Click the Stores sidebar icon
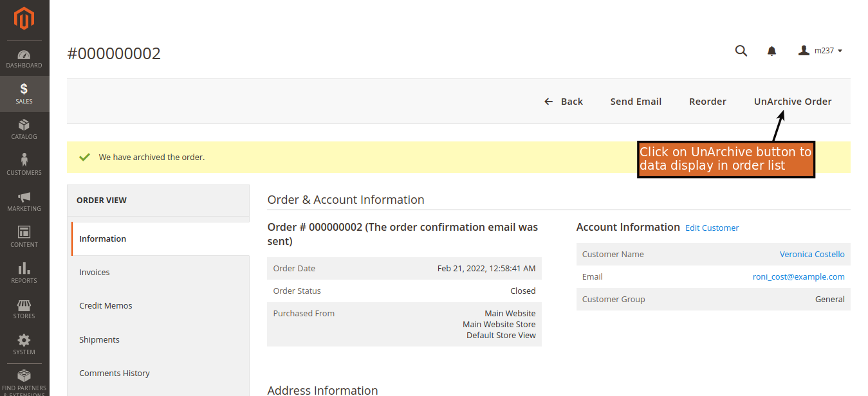This screenshot has height=396, width=868. pyautogui.click(x=24, y=308)
